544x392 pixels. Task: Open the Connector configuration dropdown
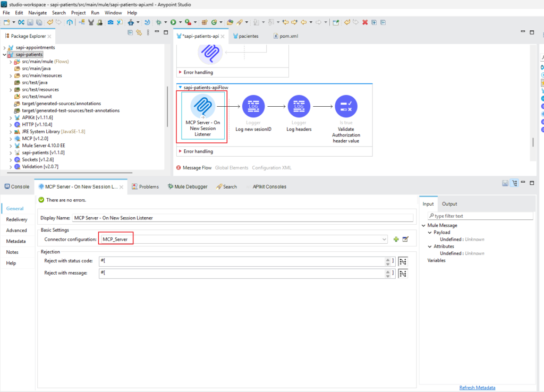point(384,240)
